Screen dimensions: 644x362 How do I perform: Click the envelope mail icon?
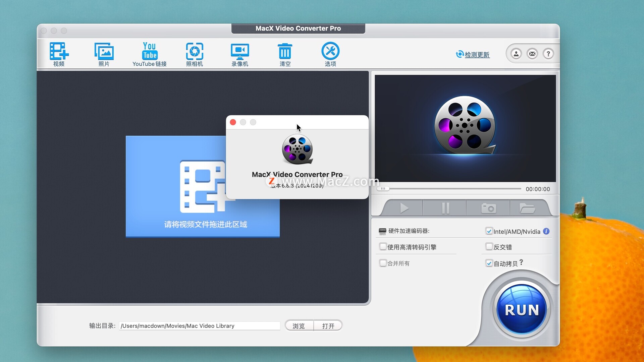point(532,54)
